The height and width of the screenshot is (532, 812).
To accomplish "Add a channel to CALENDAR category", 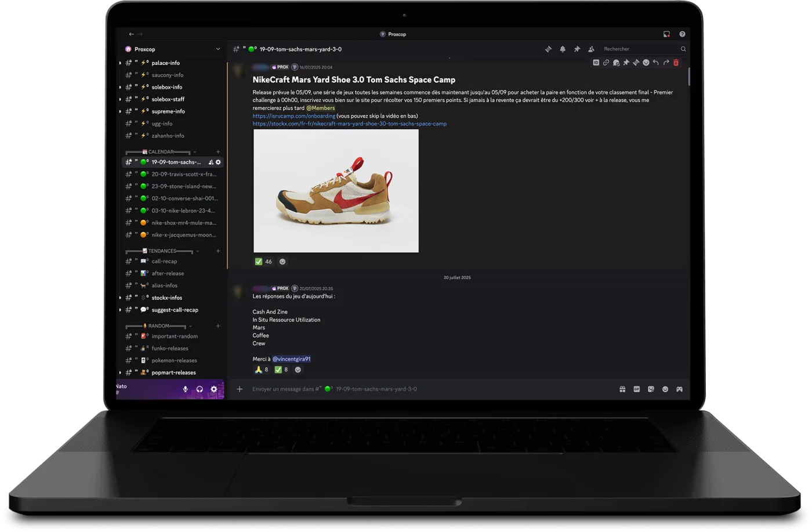I will point(218,152).
